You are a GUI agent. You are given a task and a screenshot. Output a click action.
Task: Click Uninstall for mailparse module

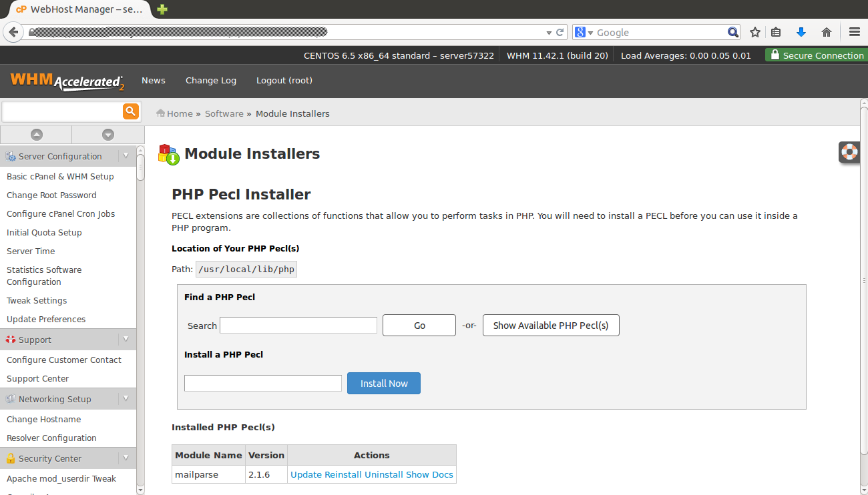(x=384, y=474)
